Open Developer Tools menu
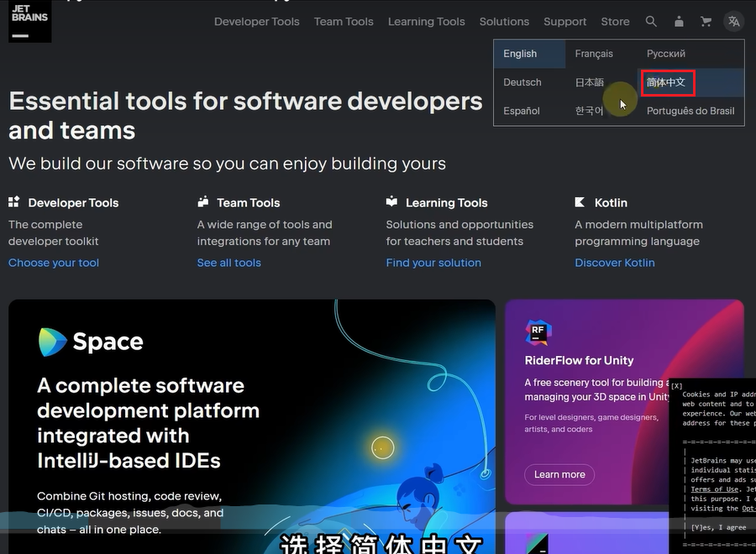The image size is (756, 554). click(256, 22)
